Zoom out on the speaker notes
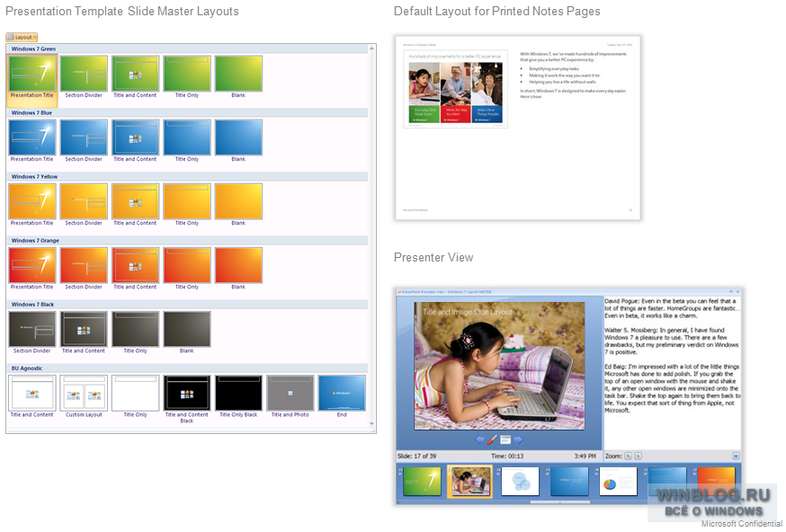This screenshot has height=532, width=786. 639,457
